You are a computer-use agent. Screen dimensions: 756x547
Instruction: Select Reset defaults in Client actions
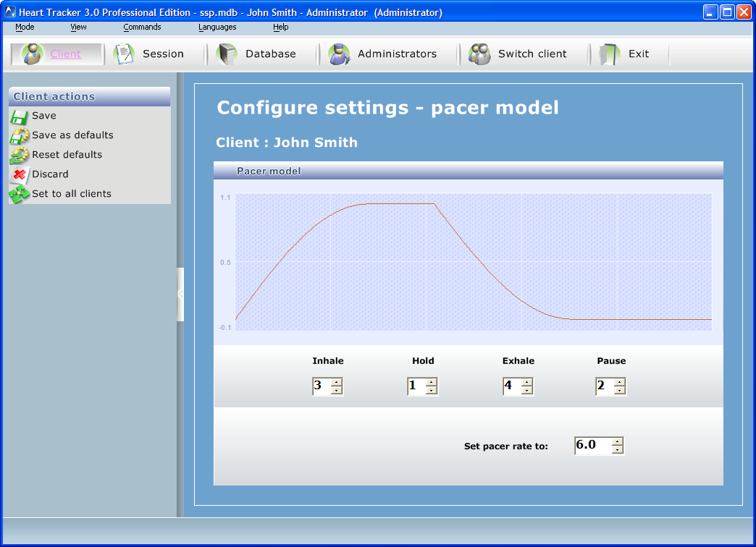pyautogui.click(x=67, y=155)
